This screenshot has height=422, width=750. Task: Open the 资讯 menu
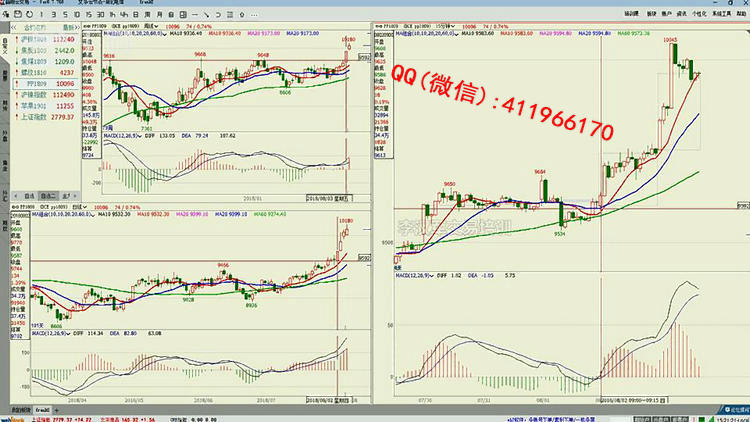(x=682, y=14)
